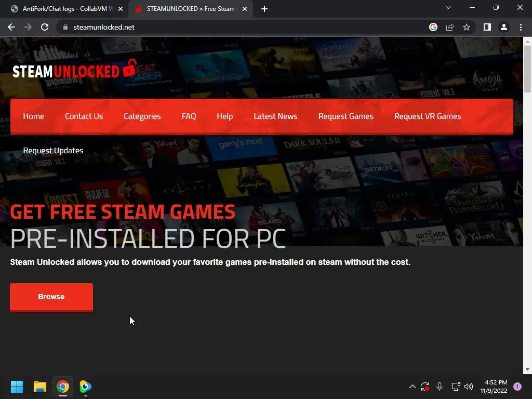Click the page vertical scrollbar thumb
Viewport: 532px width, 399px height.
click(x=527, y=69)
